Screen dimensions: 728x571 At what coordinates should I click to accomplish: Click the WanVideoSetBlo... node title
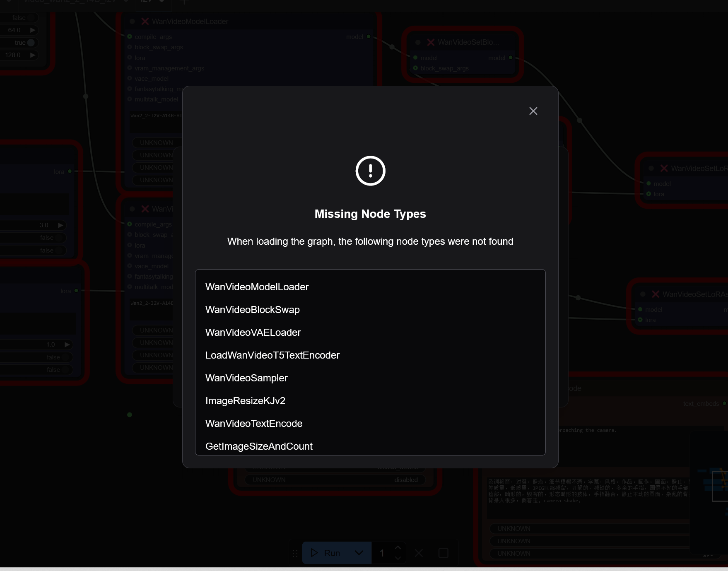tap(468, 42)
